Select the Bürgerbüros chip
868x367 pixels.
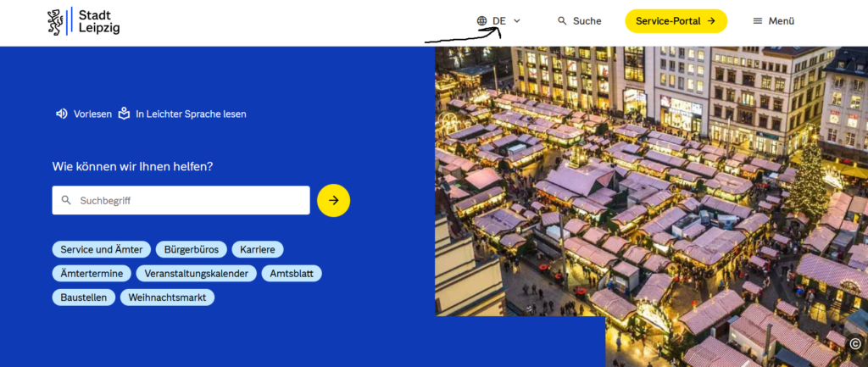pyautogui.click(x=192, y=250)
